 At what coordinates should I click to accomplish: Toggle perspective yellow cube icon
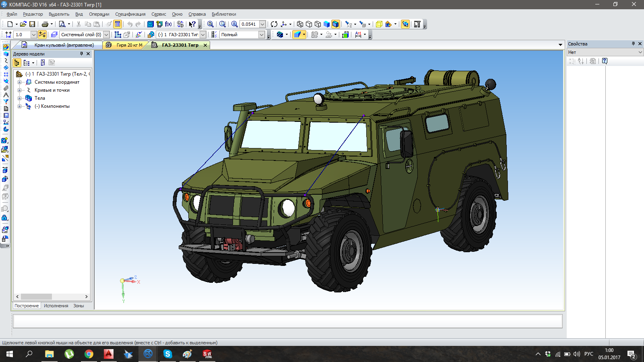[379, 24]
